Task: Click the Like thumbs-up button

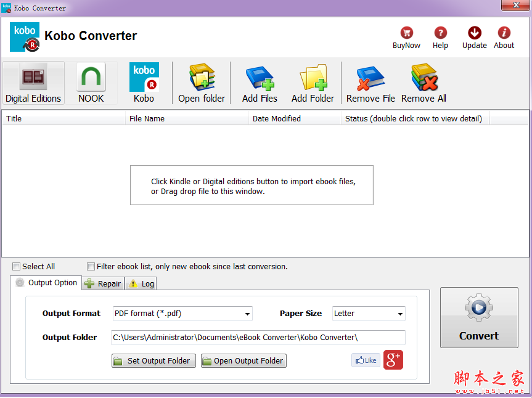Action: 366,360
